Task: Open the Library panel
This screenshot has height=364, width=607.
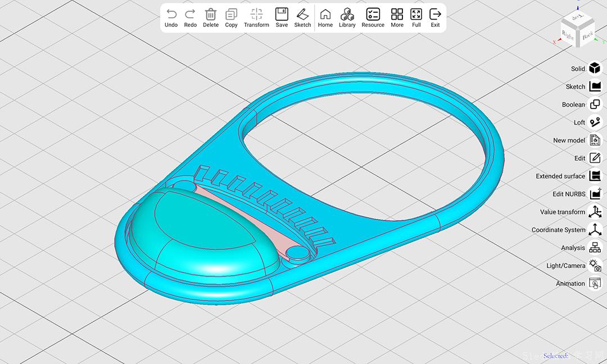Action: pos(347,17)
